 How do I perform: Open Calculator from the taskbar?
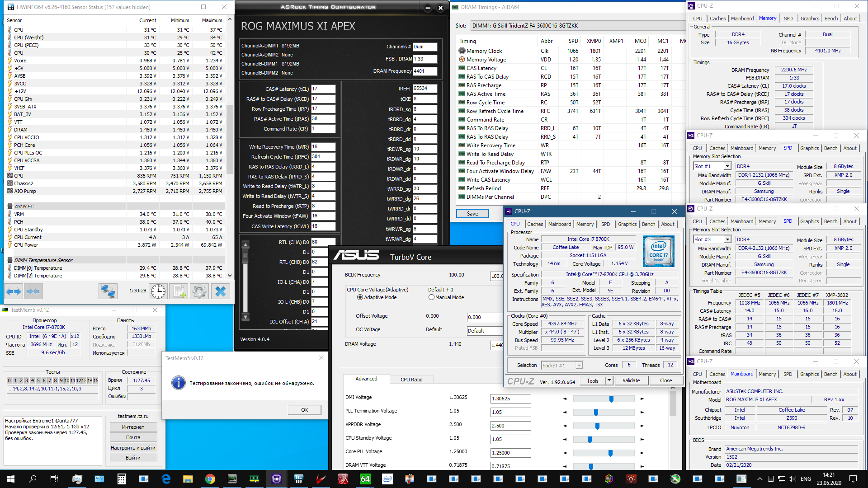click(x=122, y=479)
